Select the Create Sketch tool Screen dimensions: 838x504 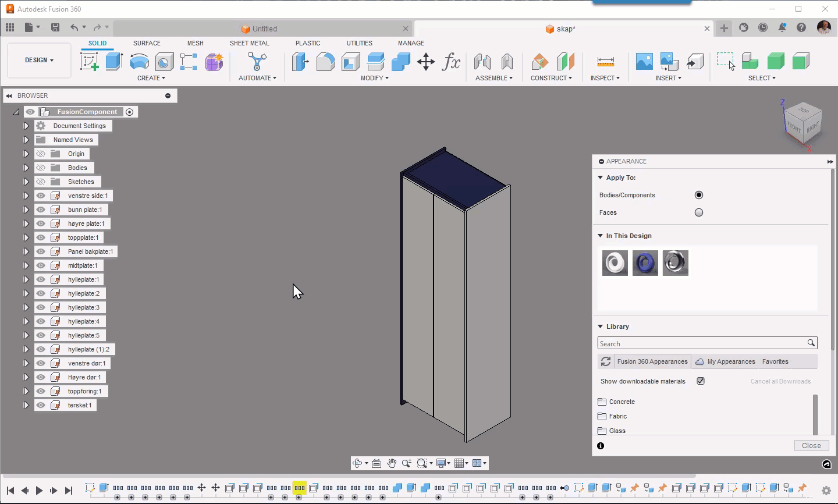click(88, 61)
